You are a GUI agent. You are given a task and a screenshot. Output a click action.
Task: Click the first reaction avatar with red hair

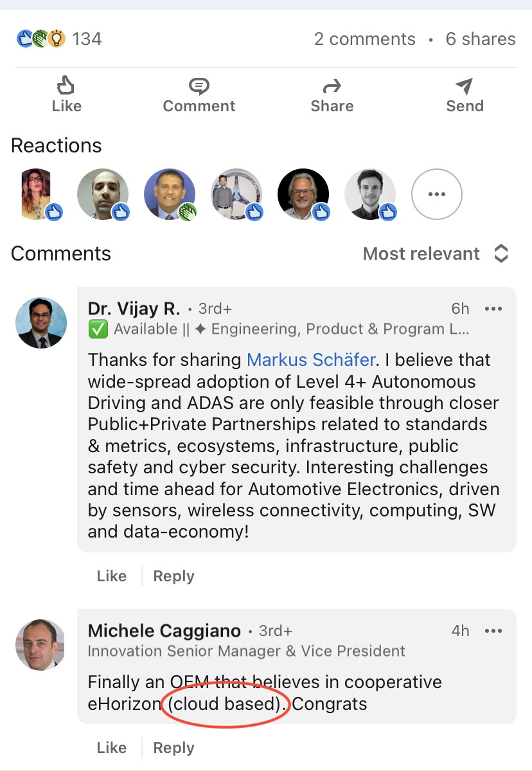pos(37,194)
